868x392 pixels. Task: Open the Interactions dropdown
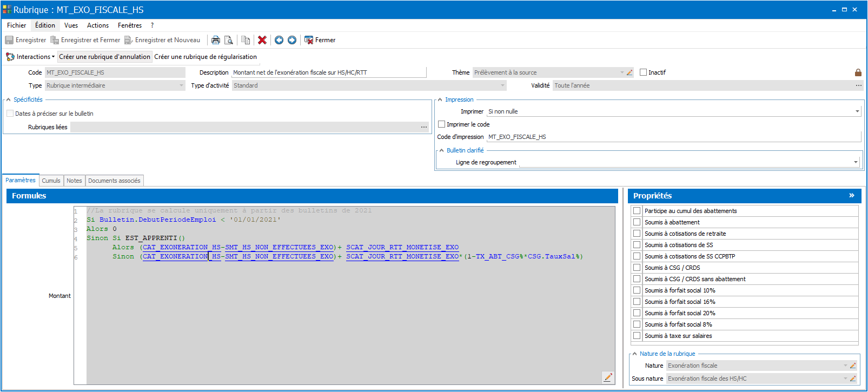(30, 57)
